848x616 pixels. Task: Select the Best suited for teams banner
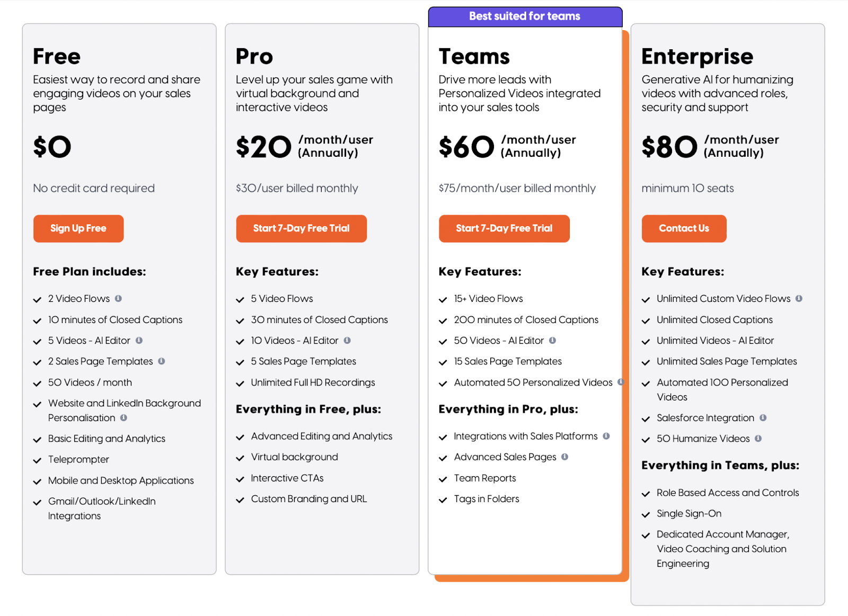[x=525, y=16]
